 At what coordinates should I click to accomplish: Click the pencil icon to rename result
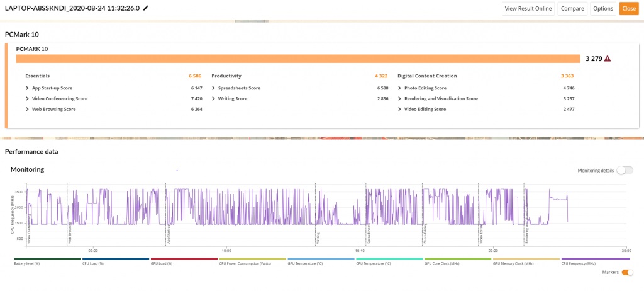145,8
